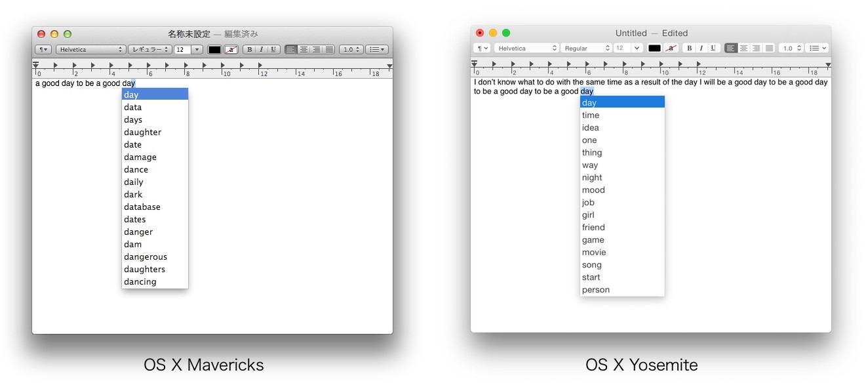
Task: Open line spacing 1.0 dropdown in Mavericks window
Action: [x=351, y=50]
